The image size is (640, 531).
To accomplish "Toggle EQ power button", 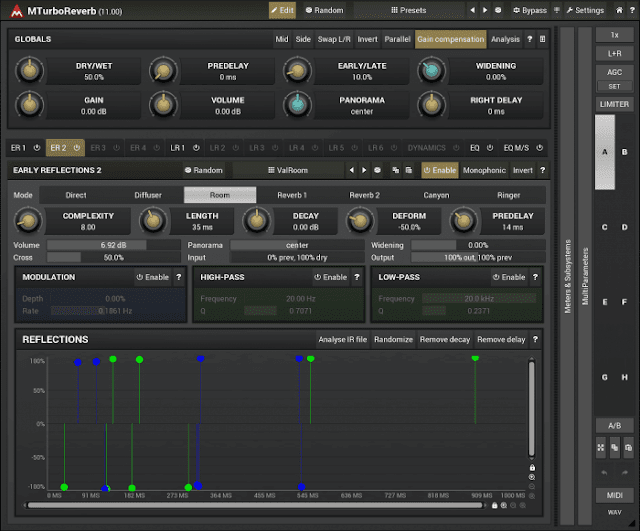I will [490, 148].
